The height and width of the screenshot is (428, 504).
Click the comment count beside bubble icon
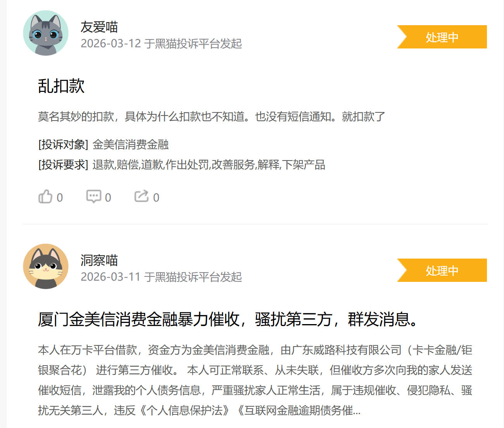pyautogui.click(x=108, y=198)
